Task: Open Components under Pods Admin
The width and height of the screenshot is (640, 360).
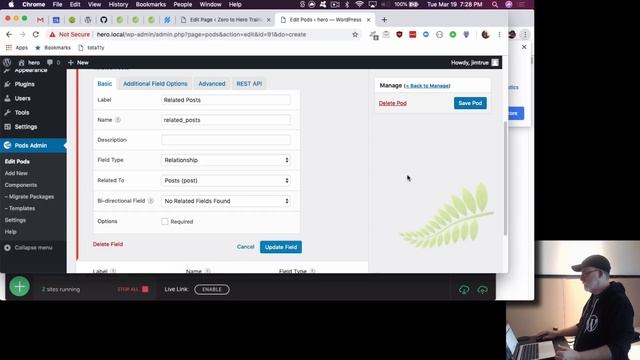Action: [21, 185]
